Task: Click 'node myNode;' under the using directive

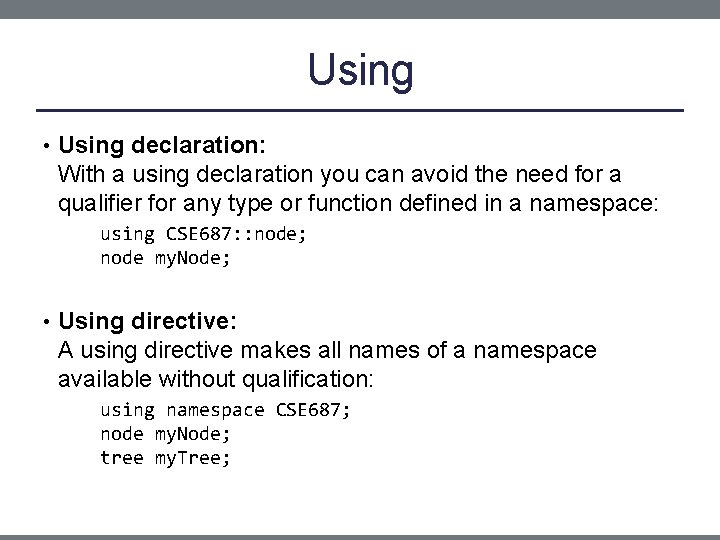Action: pos(165,434)
